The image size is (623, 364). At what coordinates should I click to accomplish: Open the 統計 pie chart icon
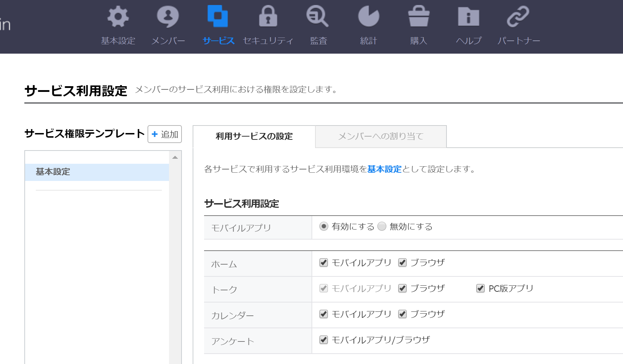(x=368, y=17)
